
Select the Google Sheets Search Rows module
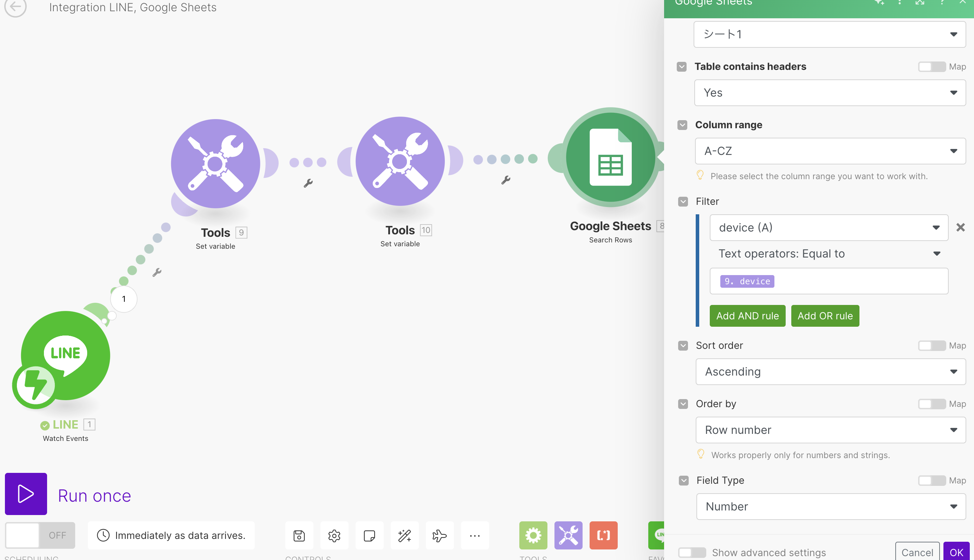[610, 158]
